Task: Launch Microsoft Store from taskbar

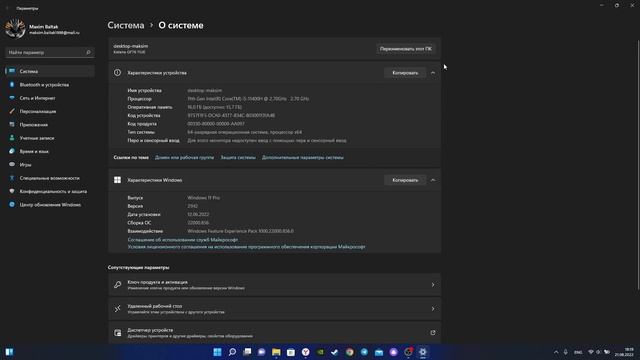Action: point(291,352)
